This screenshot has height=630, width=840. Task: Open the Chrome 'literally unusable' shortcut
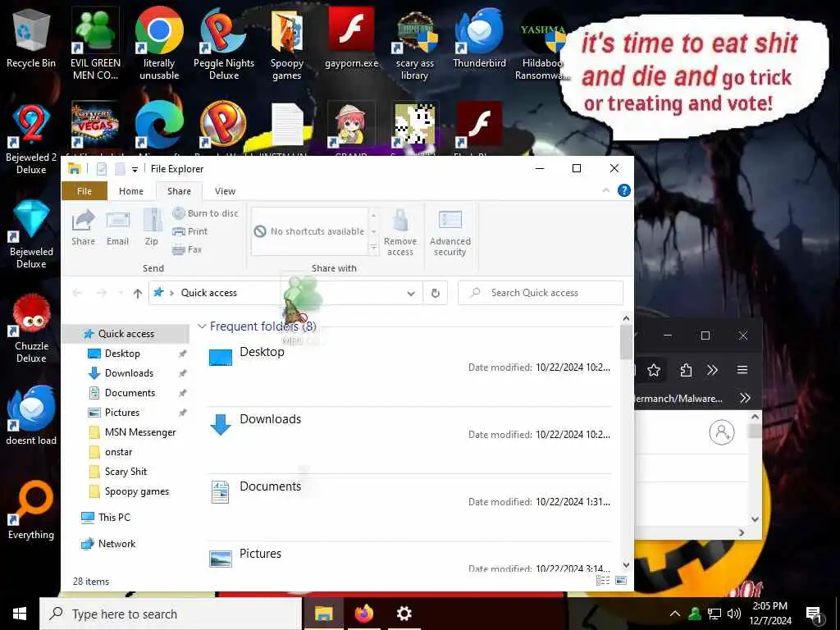pos(159,44)
